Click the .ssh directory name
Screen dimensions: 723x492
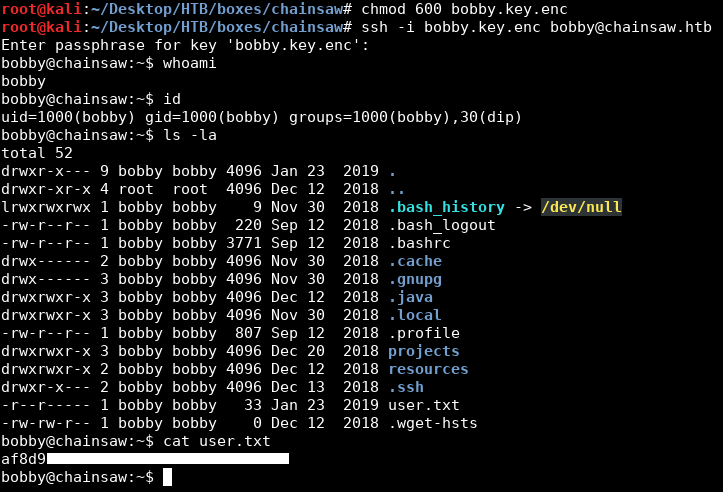tap(406, 387)
